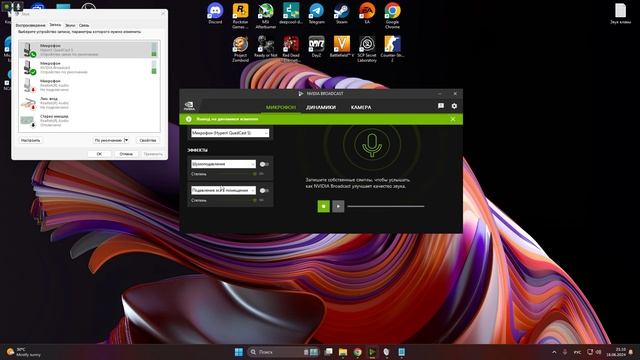Select the Google Chrome desktop shortcut
640x360 pixels.
point(392,16)
